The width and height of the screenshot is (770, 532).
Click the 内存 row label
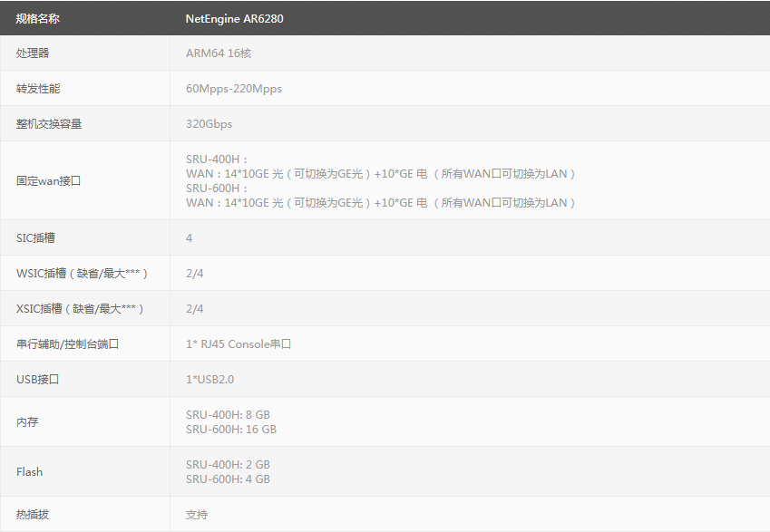pos(27,422)
